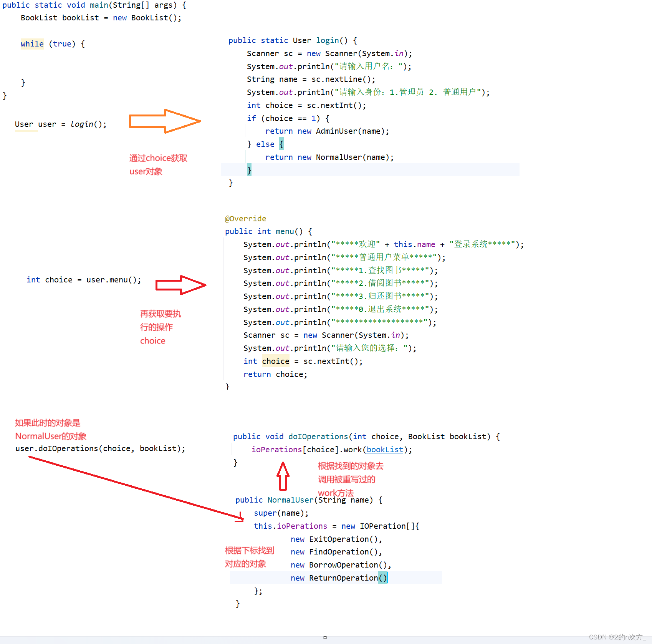Click the println with '请输入用户名'
652x644 pixels.
click(x=329, y=66)
